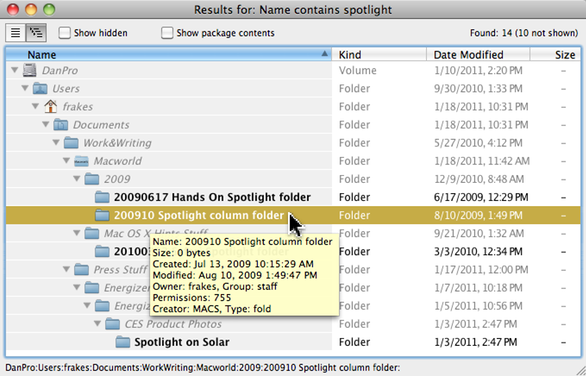Sort by the Size column header
This screenshot has width=586, height=376.
(x=555, y=55)
